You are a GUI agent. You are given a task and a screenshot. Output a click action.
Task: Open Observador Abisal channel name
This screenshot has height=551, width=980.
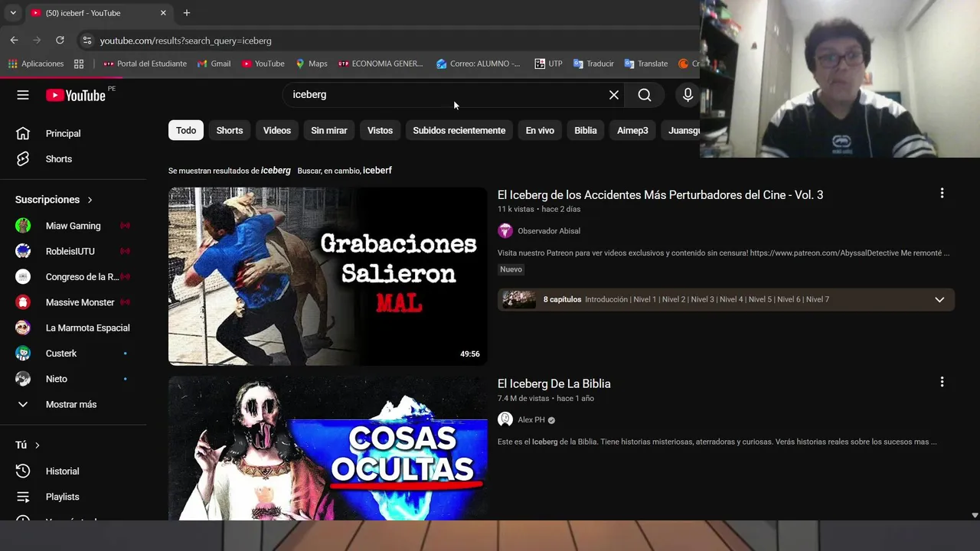pos(549,231)
